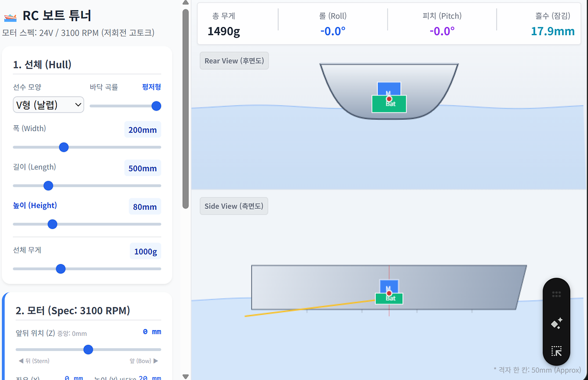
Task: Click the 500mm length value box
Action: point(143,168)
